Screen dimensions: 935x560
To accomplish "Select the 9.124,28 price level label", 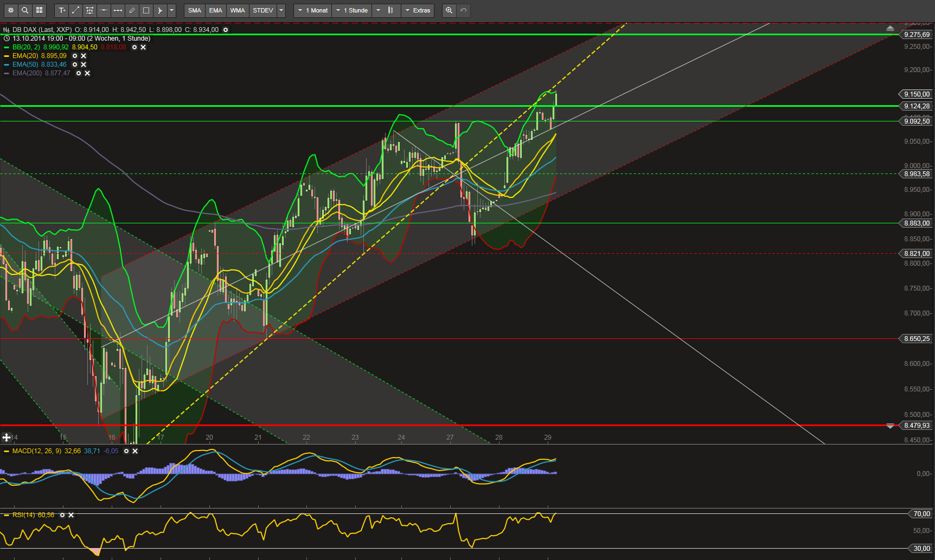I will tap(916, 106).
